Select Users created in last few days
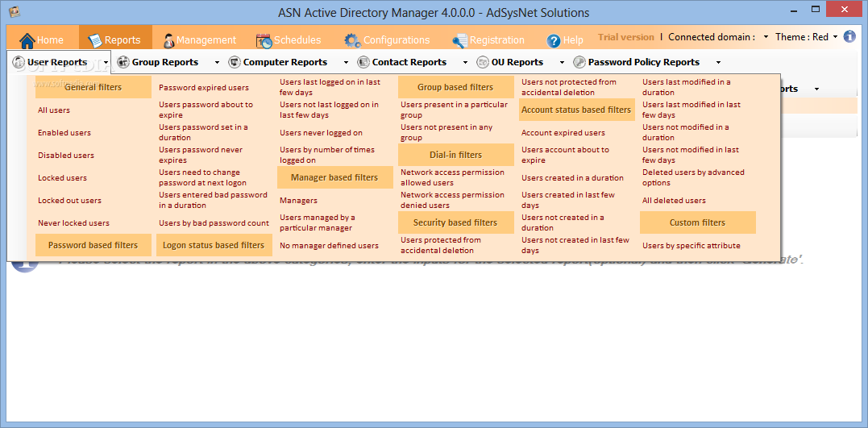The width and height of the screenshot is (868, 428). click(568, 200)
